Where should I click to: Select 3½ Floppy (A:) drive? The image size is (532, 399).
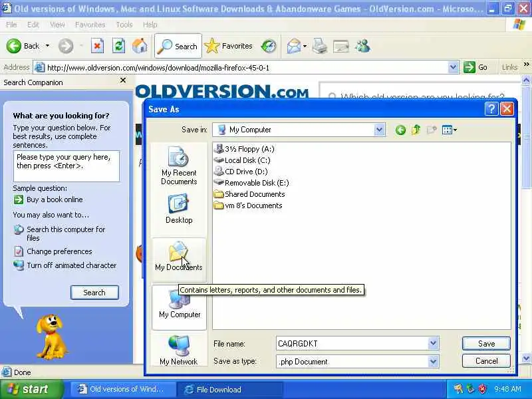pyautogui.click(x=245, y=149)
